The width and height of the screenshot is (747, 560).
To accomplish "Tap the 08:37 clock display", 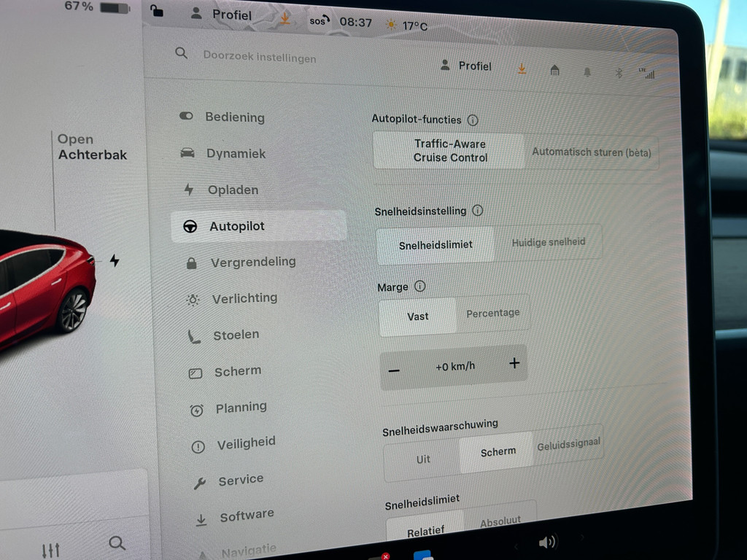I will click(x=355, y=23).
